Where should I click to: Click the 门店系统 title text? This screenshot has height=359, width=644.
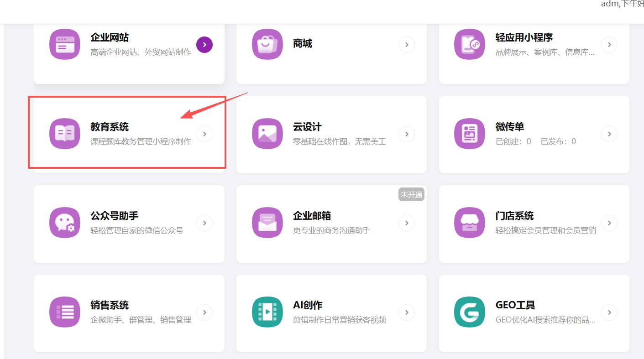tap(515, 216)
